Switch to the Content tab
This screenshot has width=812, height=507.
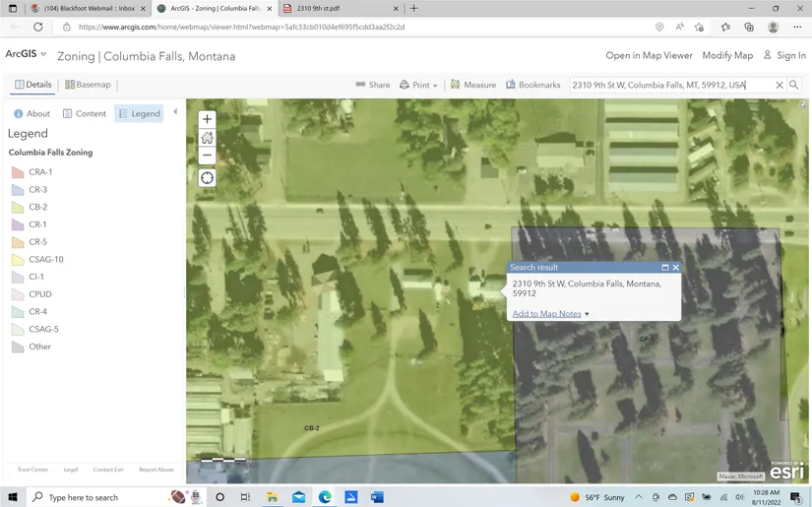pyautogui.click(x=84, y=114)
